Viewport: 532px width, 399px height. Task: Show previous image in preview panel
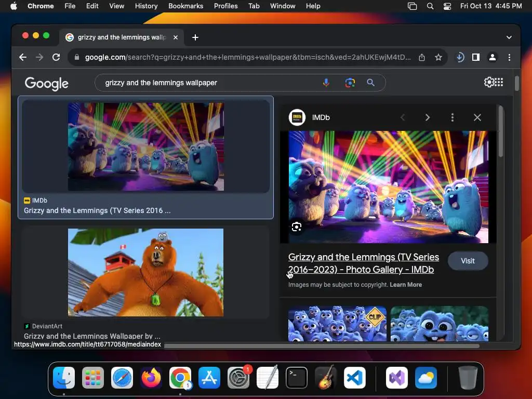coord(403,117)
